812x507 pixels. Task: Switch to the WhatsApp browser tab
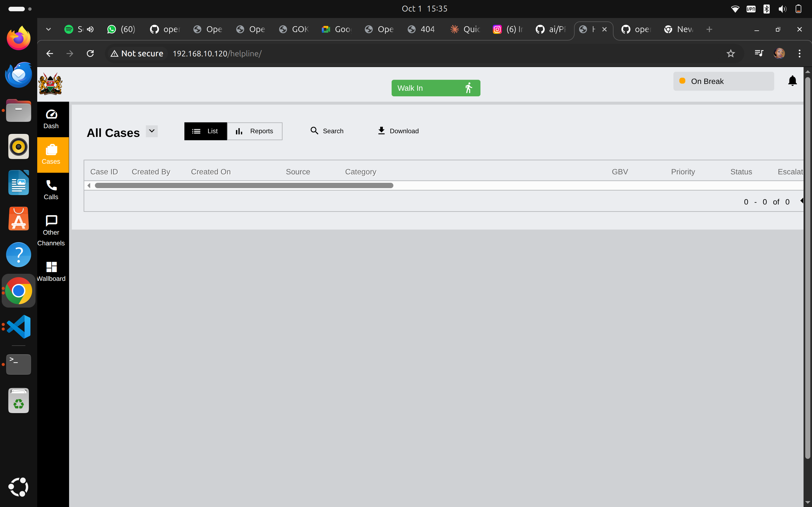pos(121,29)
